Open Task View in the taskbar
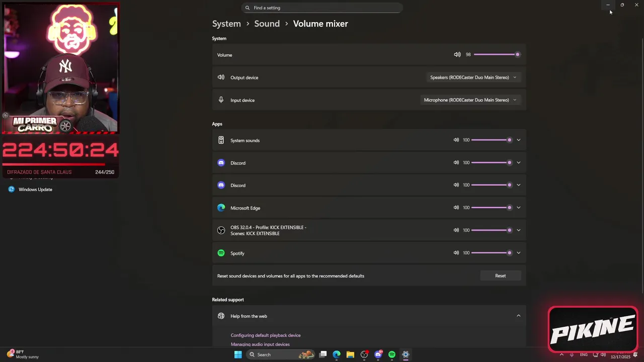Screen dimensions: 644x362 click(x=323, y=354)
